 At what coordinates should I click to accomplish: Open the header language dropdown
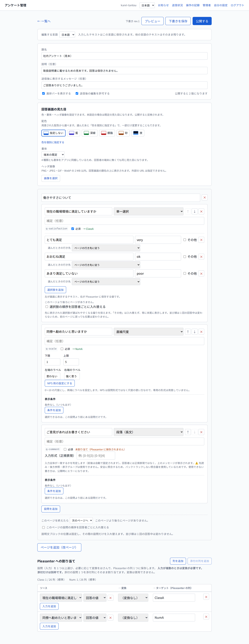pyautogui.click(x=147, y=5)
